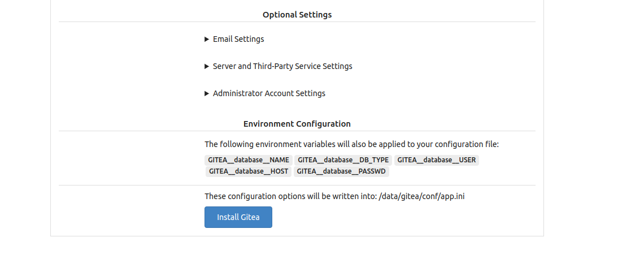Select the GITEA__database__DB_TYPE variable badge

tap(343, 160)
